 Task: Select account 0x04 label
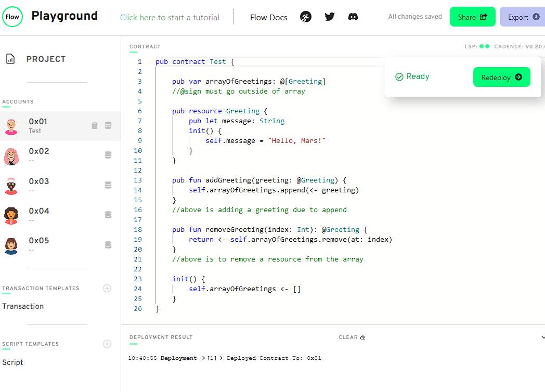coord(39,211)
